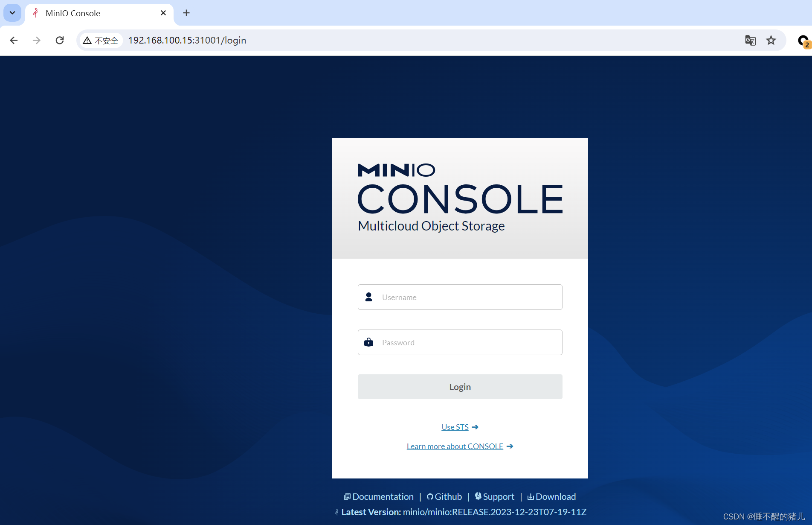Open the Use STS link
The height and width of the screenshot is (525, 812).
click(x=455, y=427)
